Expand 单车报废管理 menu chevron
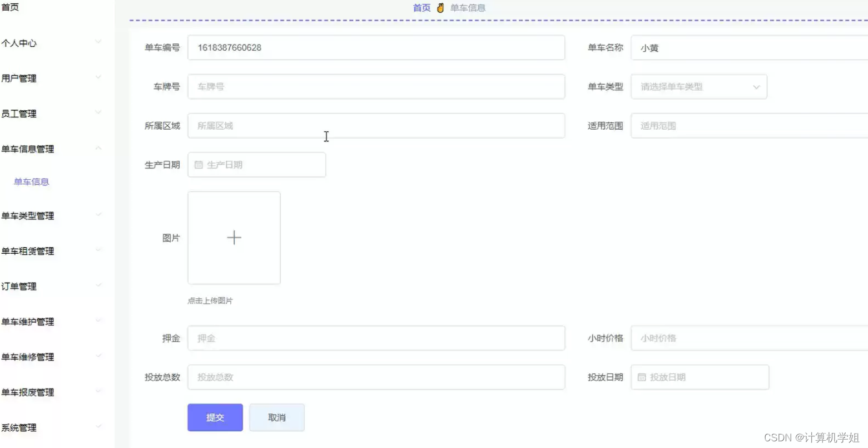This screenshot has width=868, height=448. coord(98,391)
